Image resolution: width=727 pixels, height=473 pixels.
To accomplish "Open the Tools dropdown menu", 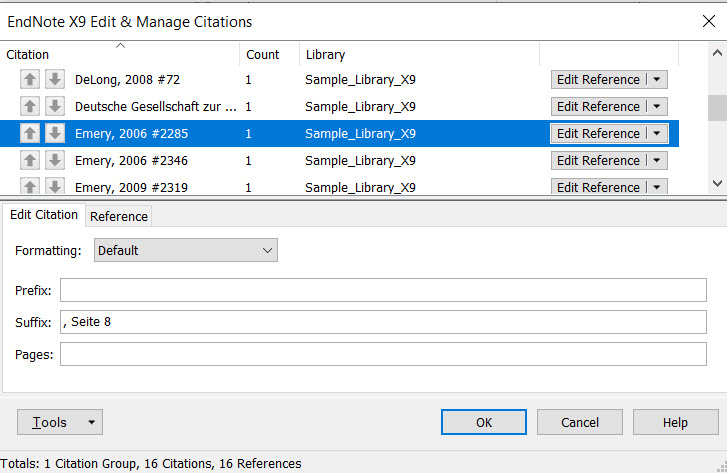I will point(60,422).
